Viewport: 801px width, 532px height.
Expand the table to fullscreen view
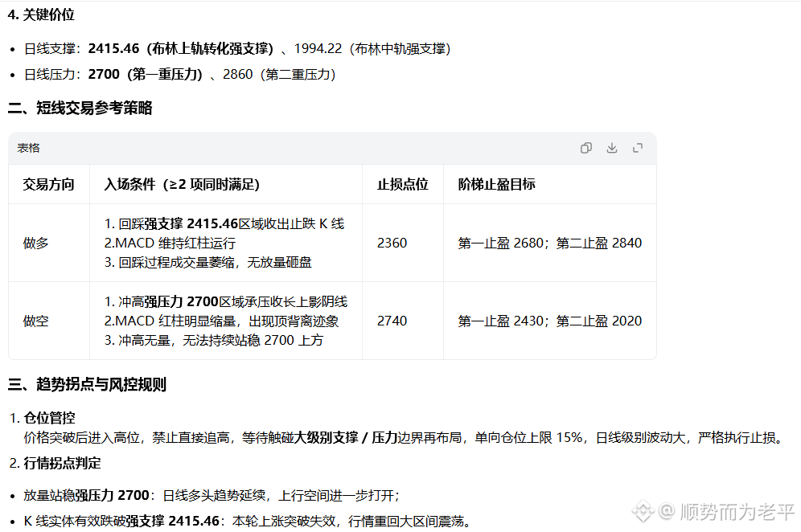click(638, 148)
